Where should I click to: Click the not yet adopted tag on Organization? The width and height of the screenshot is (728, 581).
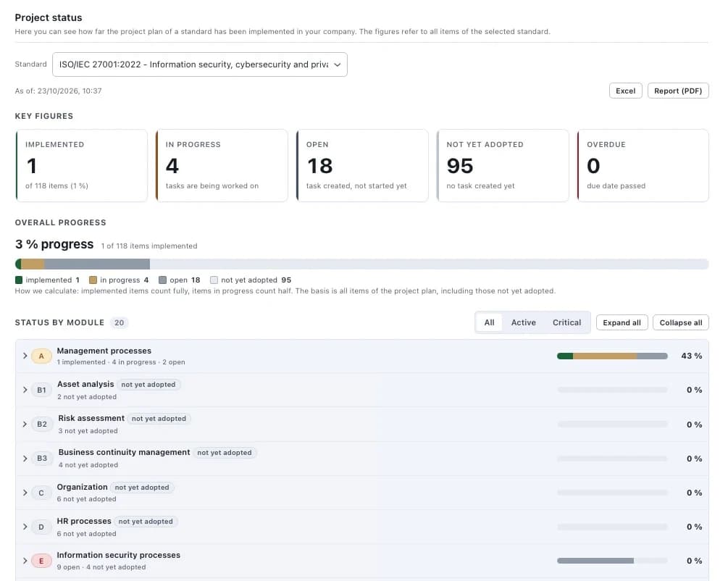[141, 488]
